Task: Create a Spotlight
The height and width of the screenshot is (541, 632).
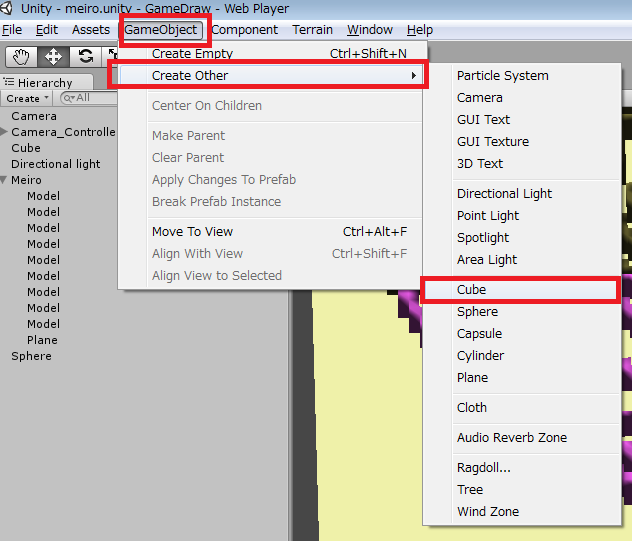Action: point(521,238)
